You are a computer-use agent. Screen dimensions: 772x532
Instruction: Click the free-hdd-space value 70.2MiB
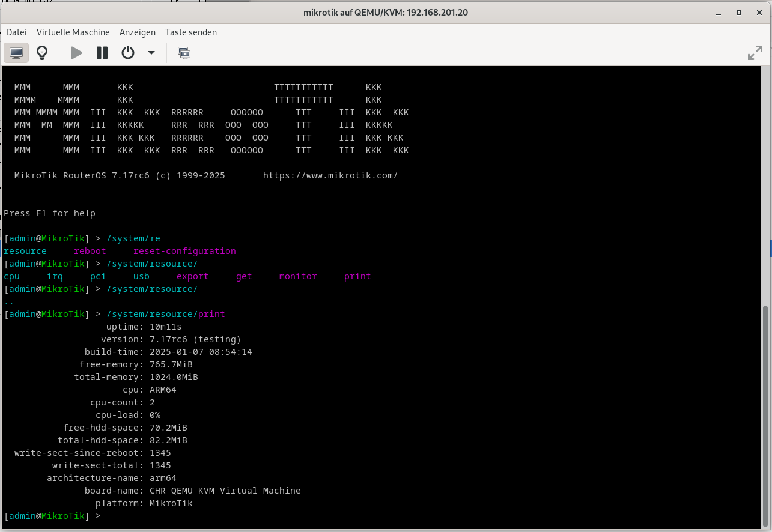point(168,428)
